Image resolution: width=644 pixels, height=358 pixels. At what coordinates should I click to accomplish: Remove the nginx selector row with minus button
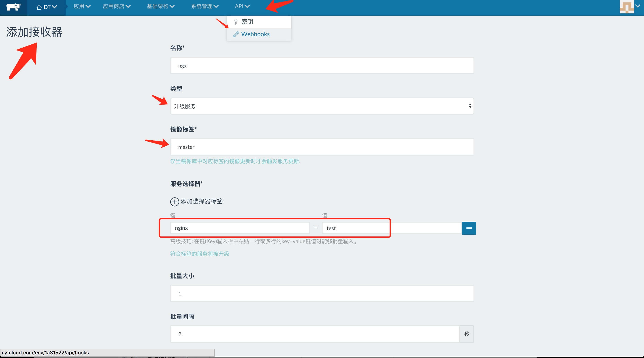coord(469,228)
